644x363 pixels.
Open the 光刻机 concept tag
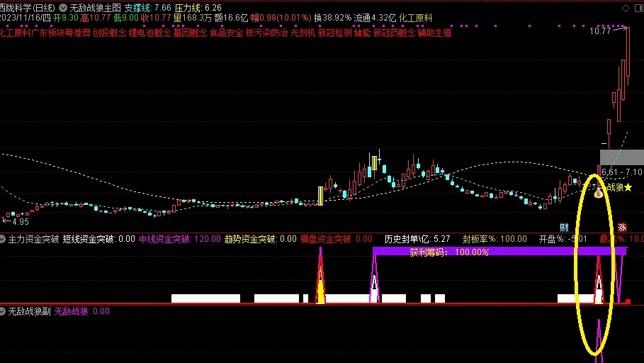click(x=303, y=33)
